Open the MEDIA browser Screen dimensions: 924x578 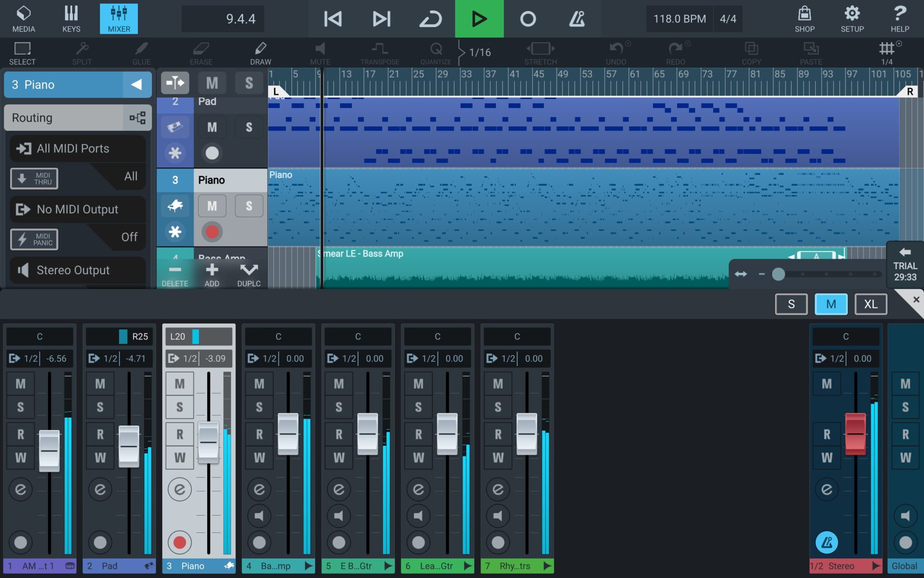coord(23,19)
